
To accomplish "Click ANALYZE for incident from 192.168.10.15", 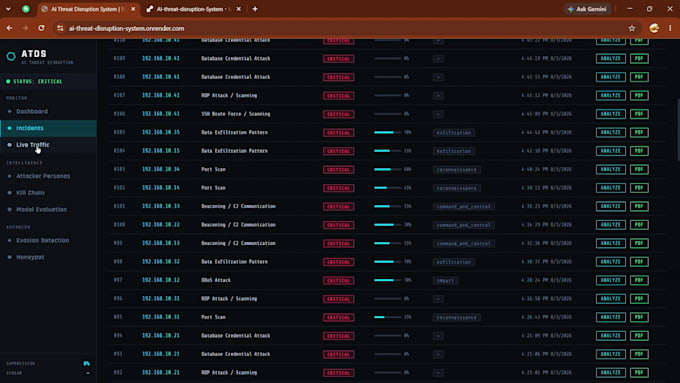I will pyautogui.click(x=611, y=151).
